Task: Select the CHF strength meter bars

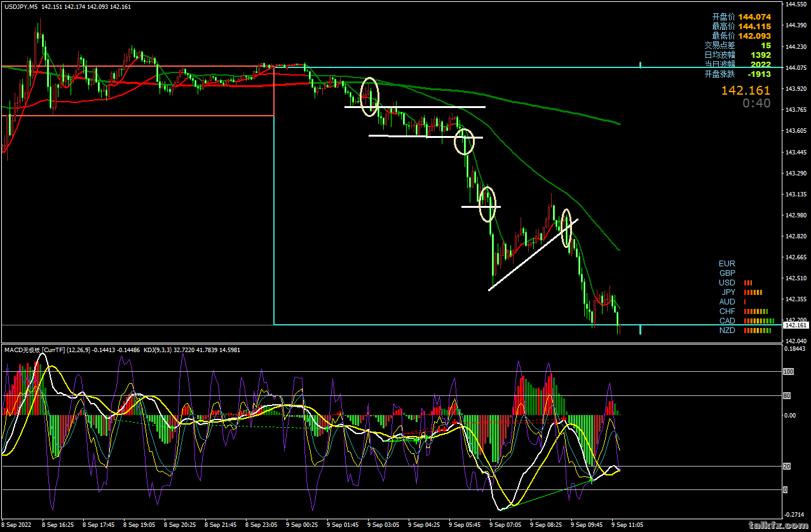Action: pyautogui.click(x=755, y=311)
